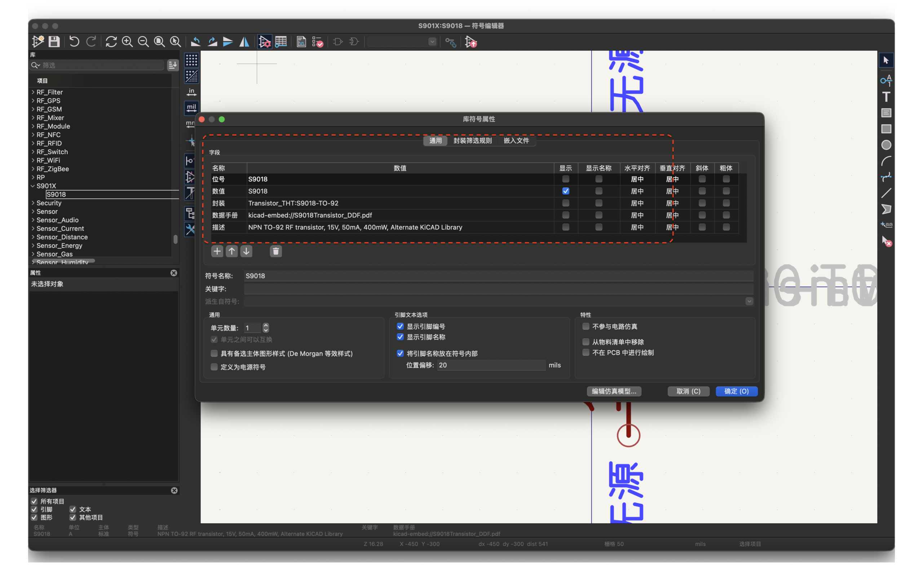Click 编辑仿真模型 button
The image size is (923, 588).
tap(614, 391)
